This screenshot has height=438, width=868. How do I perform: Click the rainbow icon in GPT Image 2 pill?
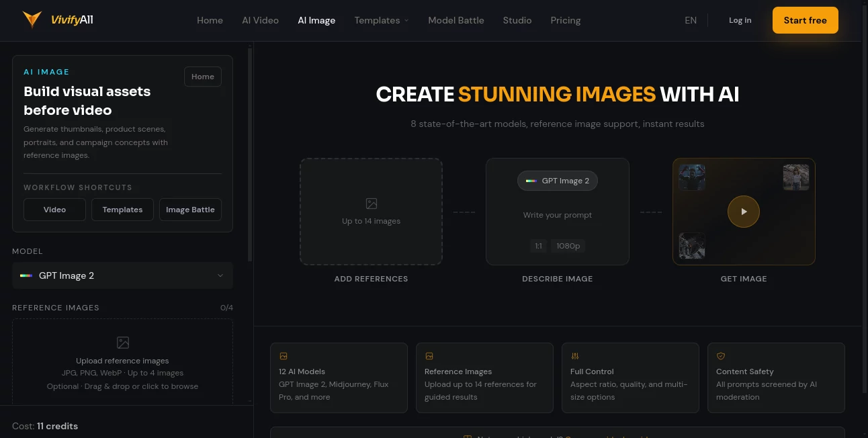point(531,181)
